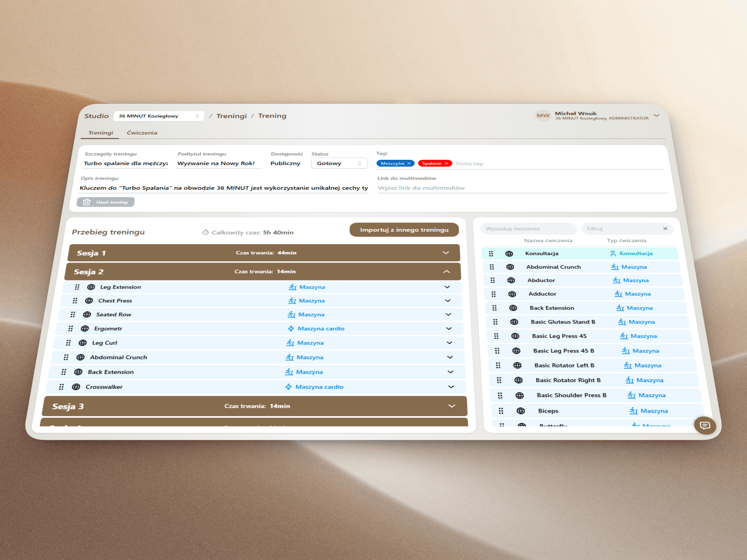Viewport: 747px width, 560px height.
Task: Clear the Filtruj filter field
Action: [665, 229]
